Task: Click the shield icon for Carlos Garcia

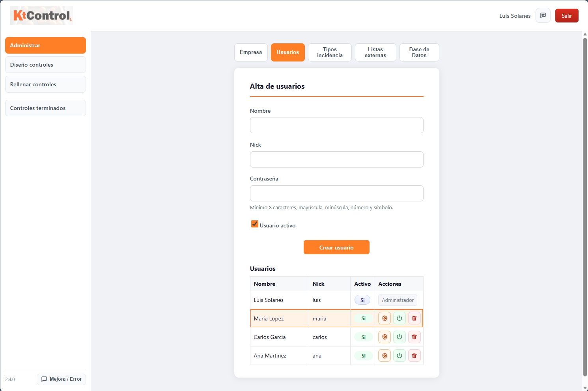Action: pos(385,337)
